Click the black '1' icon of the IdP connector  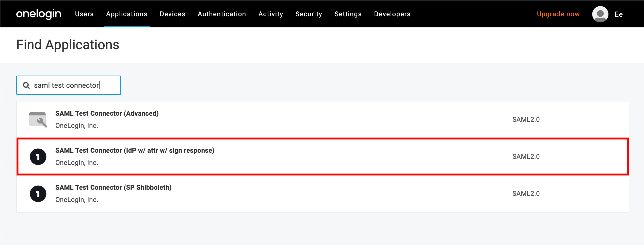click(x=38, y=156)
